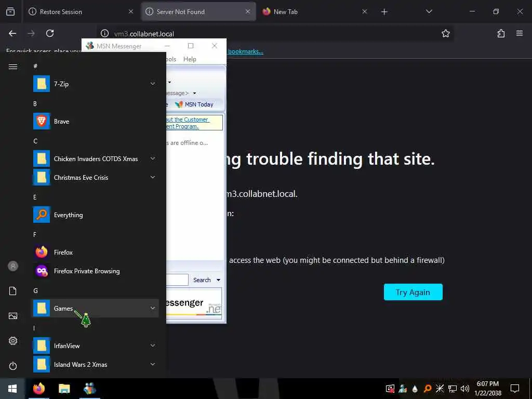
Task: Click the MSN Messenger banner ad
Action: (194, 302)
